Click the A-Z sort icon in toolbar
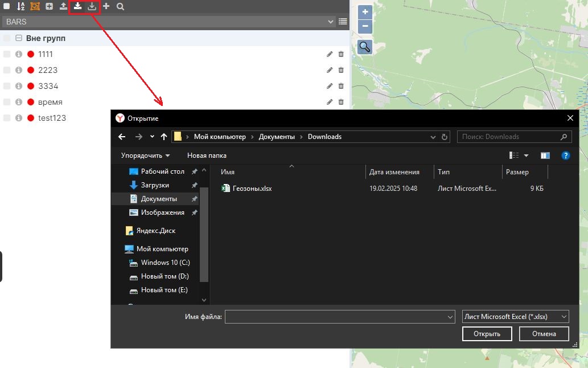 20,7
